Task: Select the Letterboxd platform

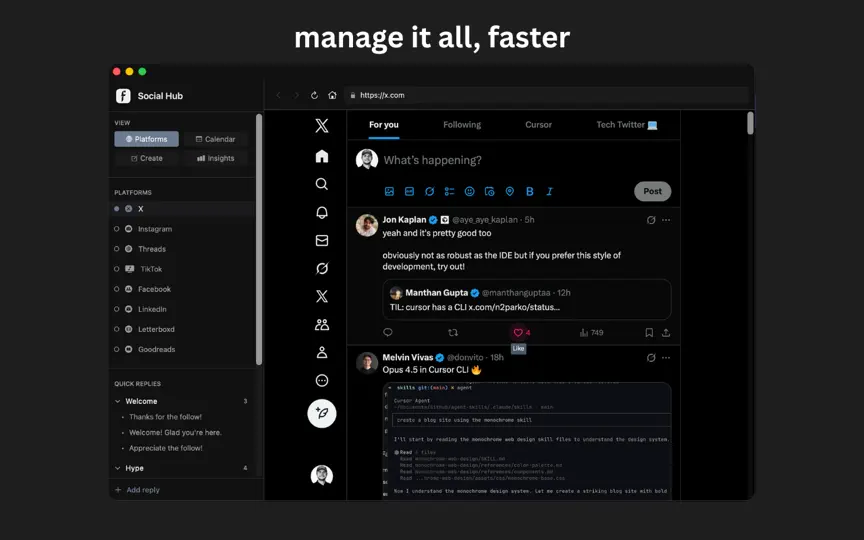Action: pos(182,329)
